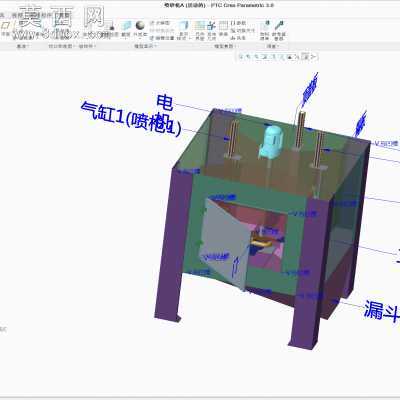
Task: Expand the last ribbon group dropdown label, on the right
Action: click(x=272, y=46)
